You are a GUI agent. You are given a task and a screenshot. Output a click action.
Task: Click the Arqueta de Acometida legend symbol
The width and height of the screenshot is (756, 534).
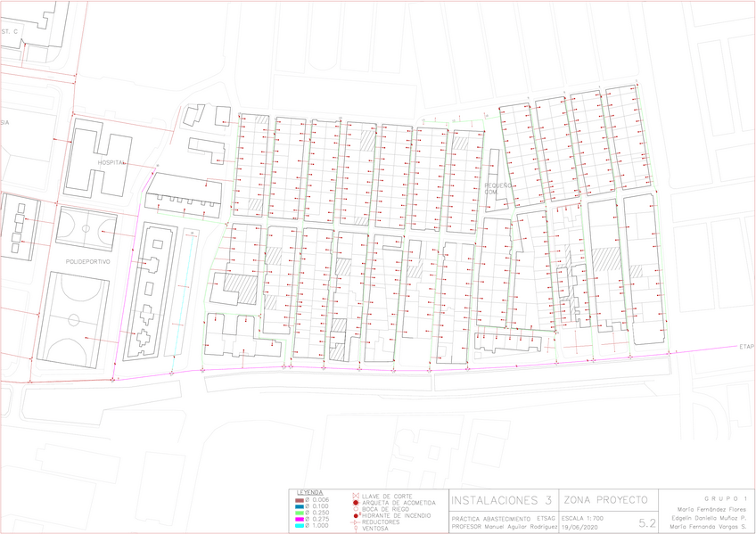pos(356,502)
